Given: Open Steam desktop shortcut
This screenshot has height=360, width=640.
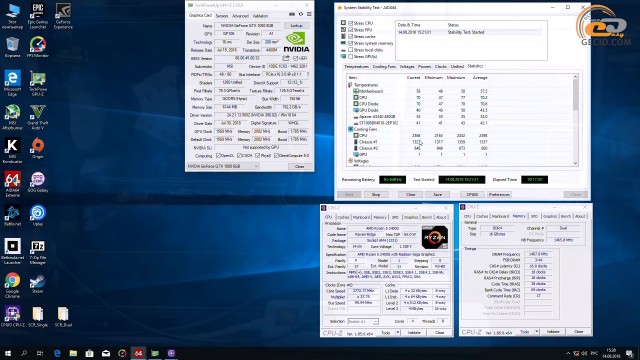Looking at the screenshot, I should [x=38, y=284].
